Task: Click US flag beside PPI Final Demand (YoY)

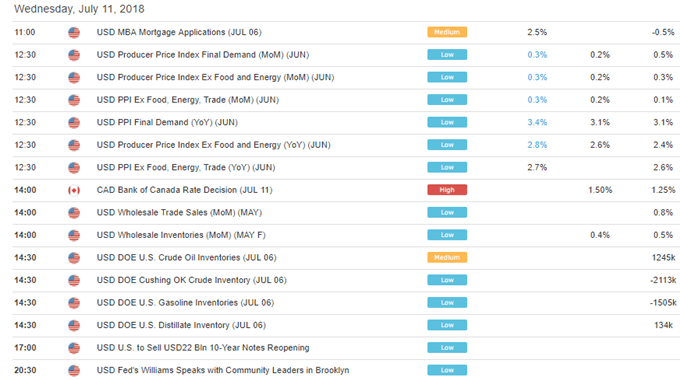Action: pos(74,123)
